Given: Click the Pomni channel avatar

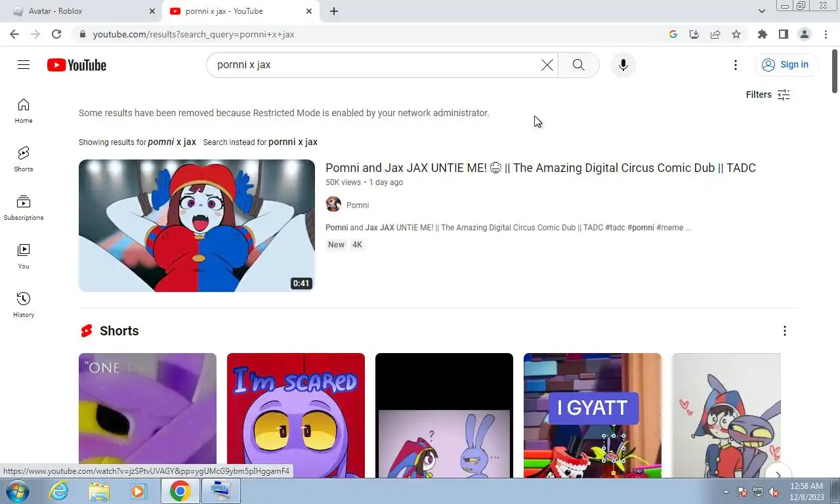Looking at the screenshot, I should 333,204.
